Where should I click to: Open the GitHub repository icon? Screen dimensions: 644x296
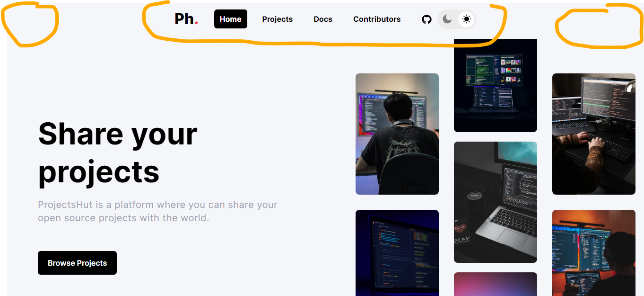pyautogui.click(x=426, y=19)
